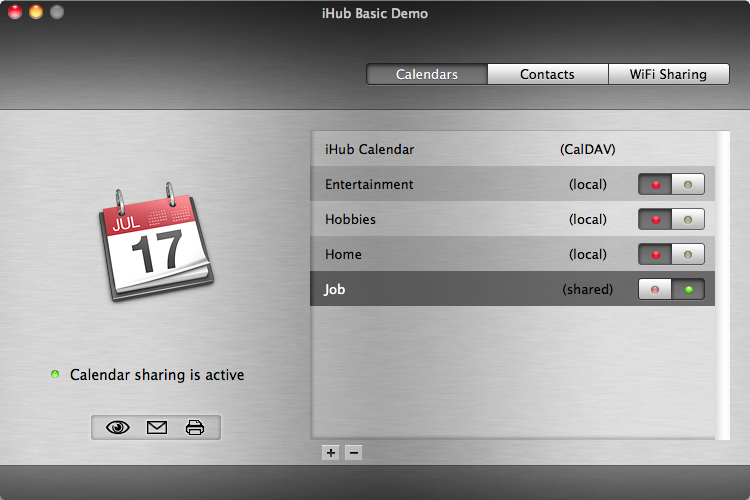
Task: Click the envelope mail icon
Action: pyautogui.click(x=156, y=427)
